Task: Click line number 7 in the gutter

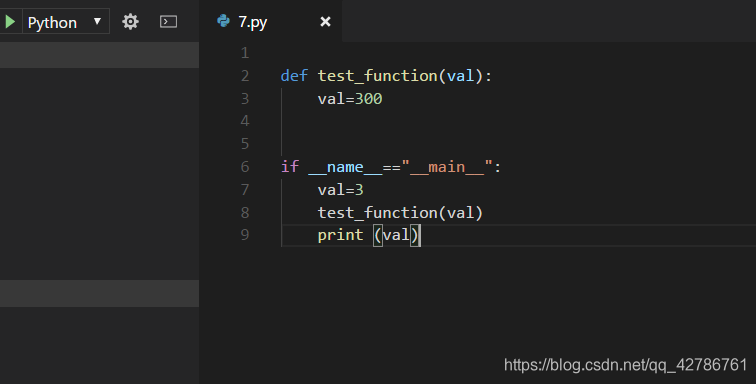Action: [245, 190]
